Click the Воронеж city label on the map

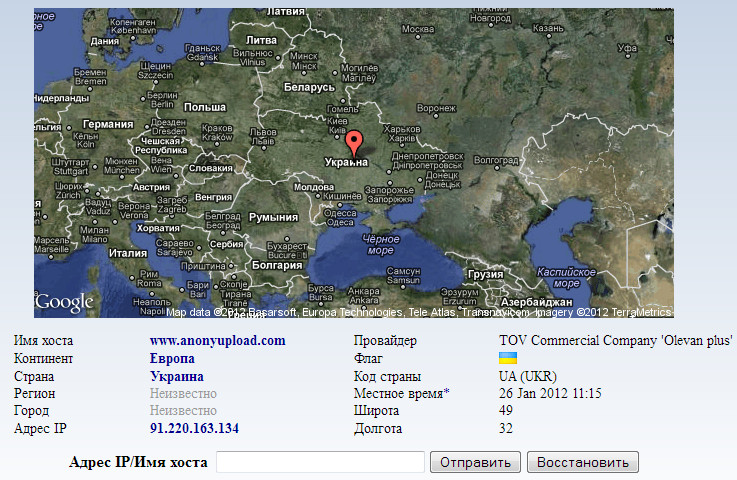[x=437, y=108]
